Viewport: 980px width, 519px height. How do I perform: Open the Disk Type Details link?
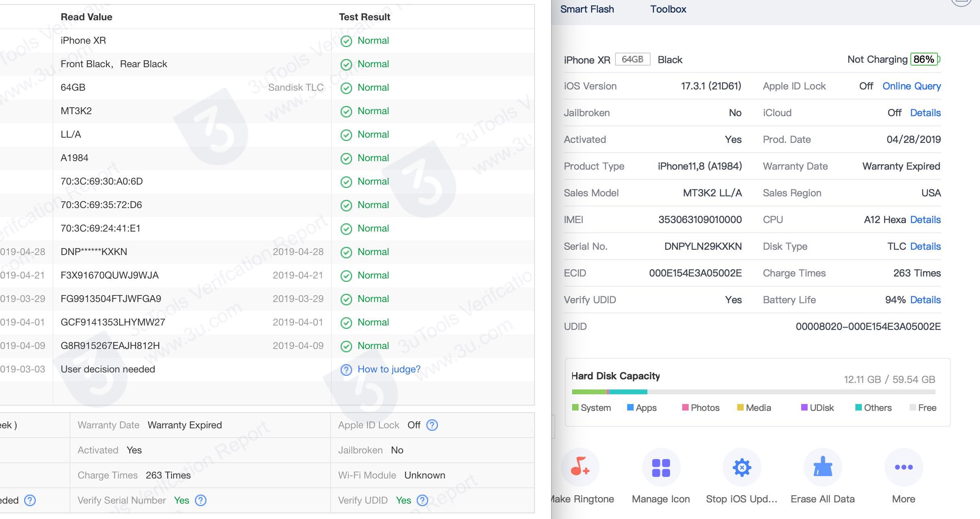point(925,247)
